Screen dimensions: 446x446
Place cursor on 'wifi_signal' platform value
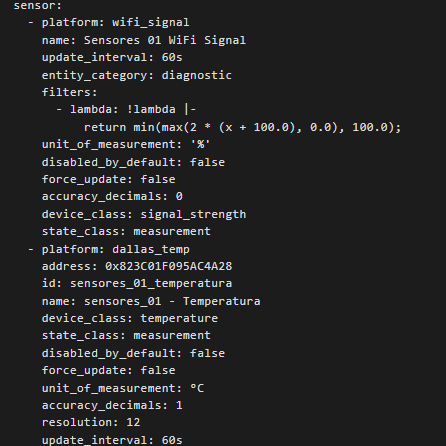tap(151, 23)
